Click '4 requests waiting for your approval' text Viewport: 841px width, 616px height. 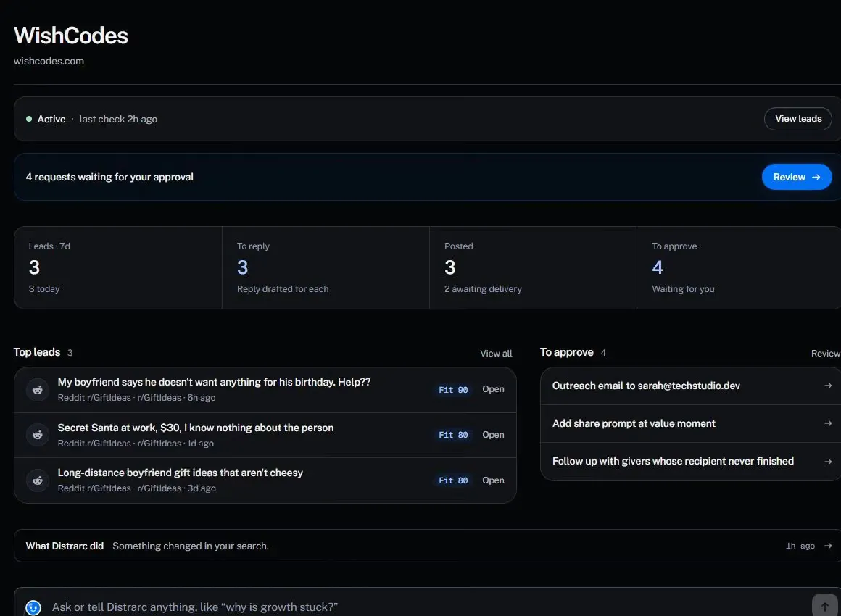[x=110, y=177]
